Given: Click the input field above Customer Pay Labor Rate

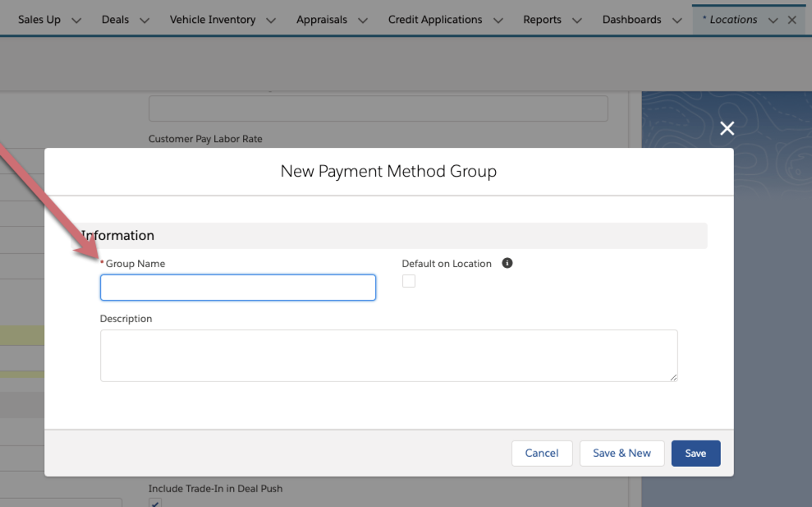Looking at the screenshot, I should pos(378,108).
